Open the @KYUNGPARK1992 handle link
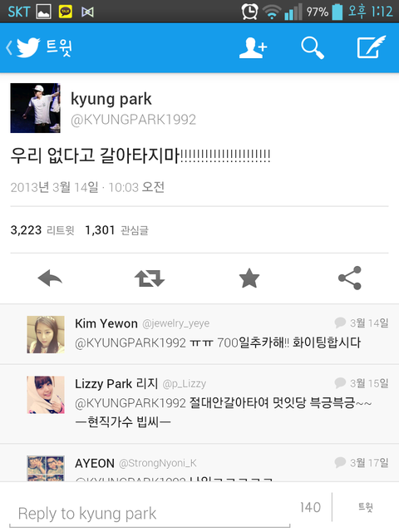The image size is (399, 532). [133, 120]
